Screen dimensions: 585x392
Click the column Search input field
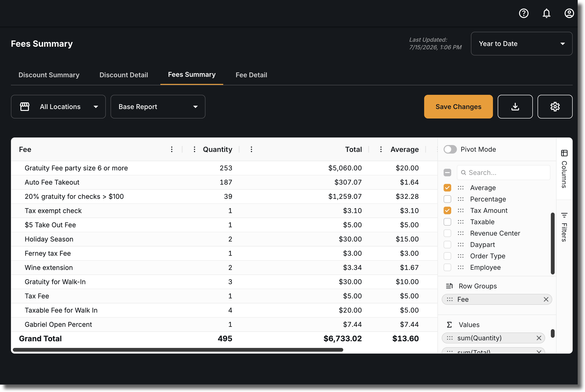[503, 173]
